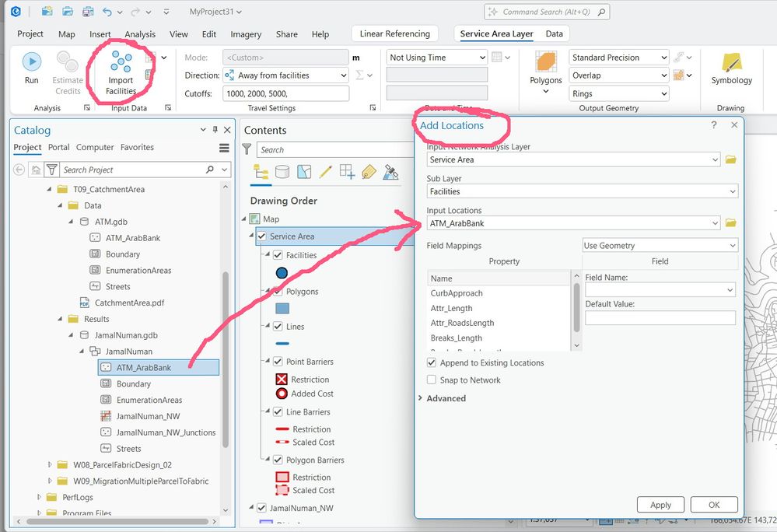Confirm Add Locations with OK
The width and height of the screenshot is (777, 532).
[713, 505]
